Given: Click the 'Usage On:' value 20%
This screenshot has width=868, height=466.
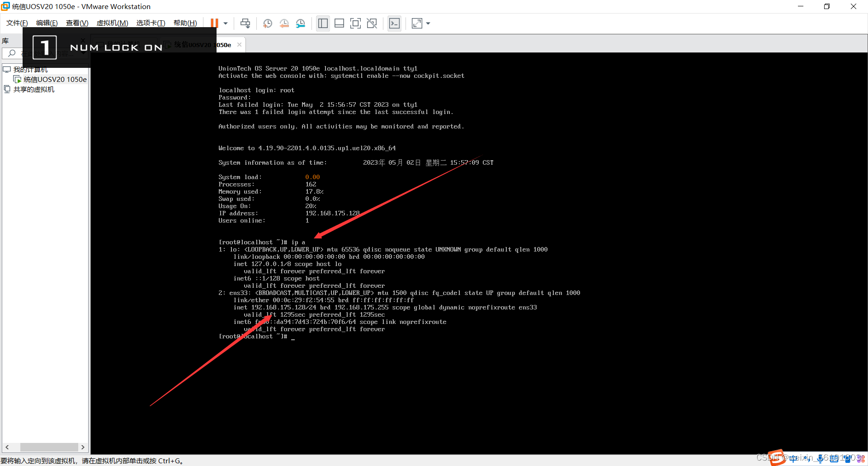Looking at the screenshot, I should [x=311, y=206].
